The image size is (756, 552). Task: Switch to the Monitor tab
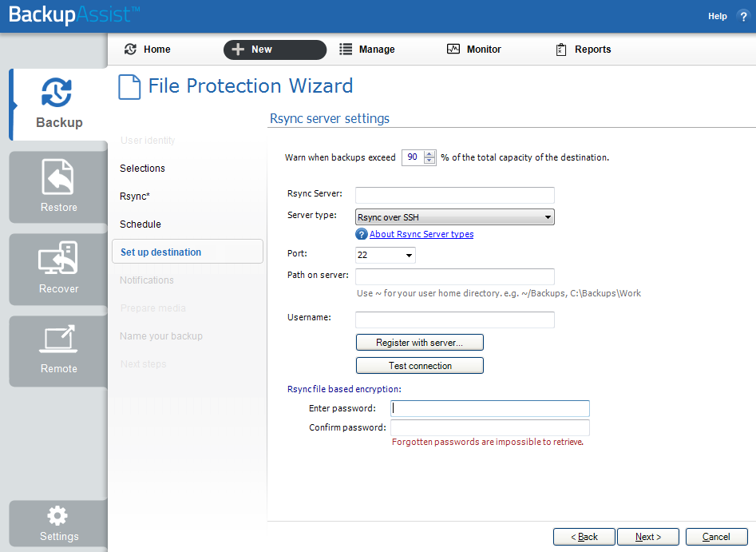click(474, 50)
